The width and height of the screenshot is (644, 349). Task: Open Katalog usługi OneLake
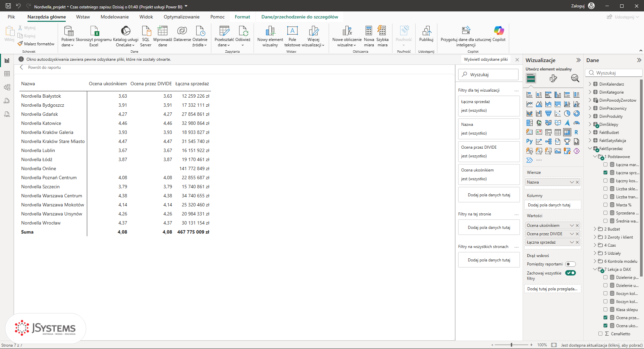tap(126, 36)
